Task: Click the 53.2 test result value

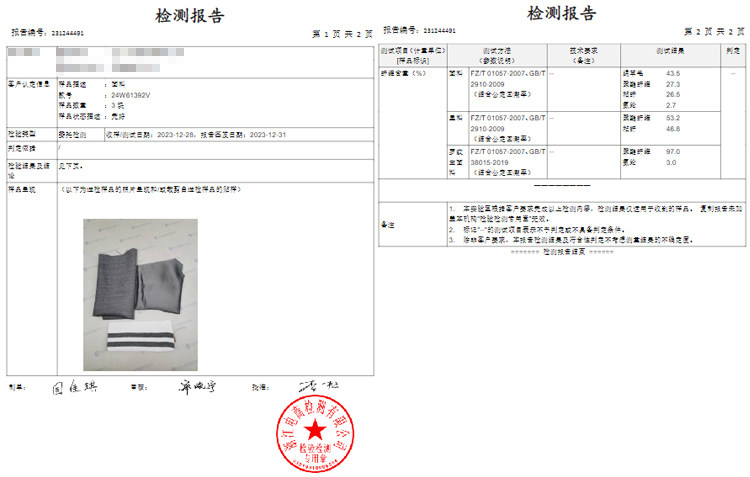Action: [x=672, y=118]
